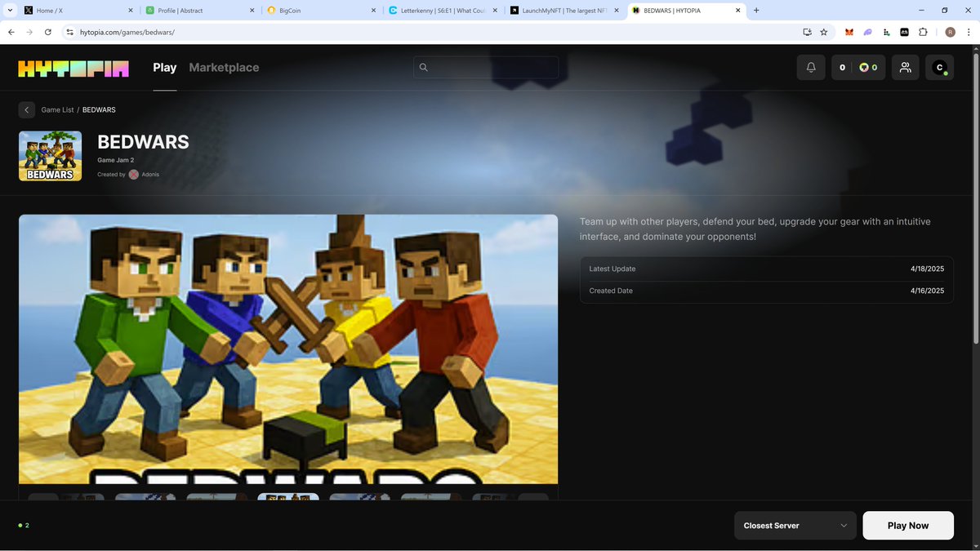The image size is (980, 551).
Task: Click the HYTOPIA search field
Action: tap(486, 68)
